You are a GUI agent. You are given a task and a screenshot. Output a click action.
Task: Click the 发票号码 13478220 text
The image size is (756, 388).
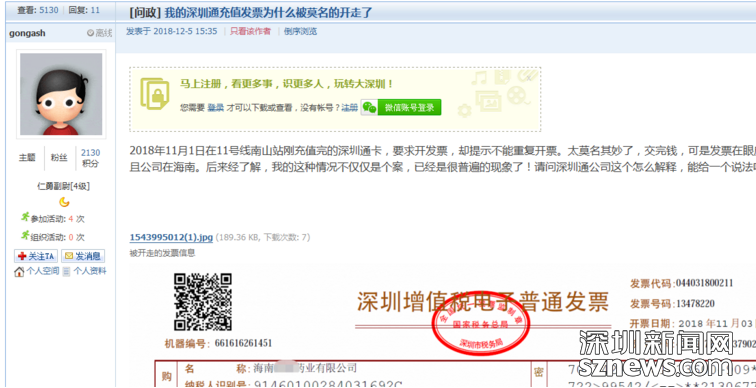[673, 304]
